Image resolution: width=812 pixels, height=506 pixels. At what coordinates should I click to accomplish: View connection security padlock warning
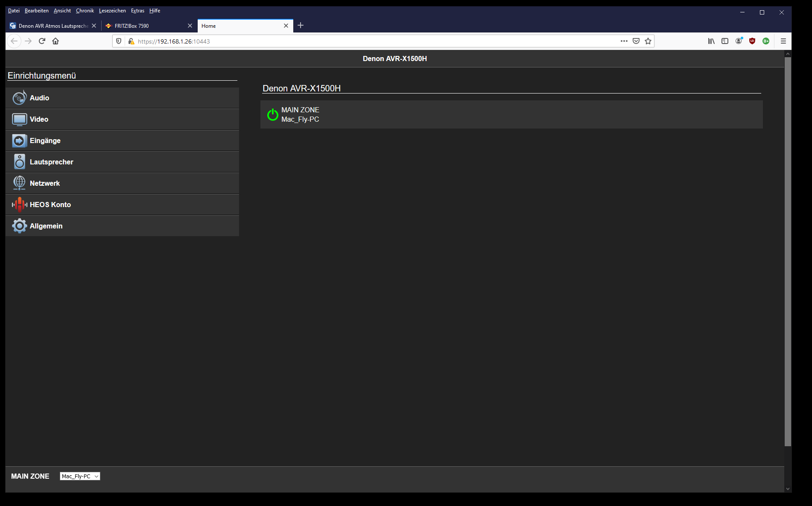[131, 41]
